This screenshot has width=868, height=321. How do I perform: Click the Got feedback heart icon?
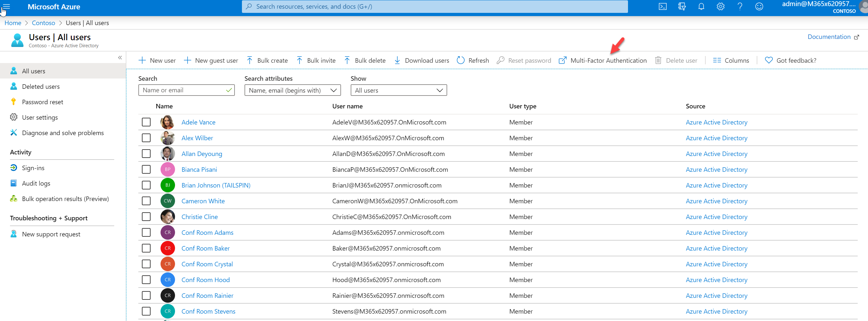[769, 60]
